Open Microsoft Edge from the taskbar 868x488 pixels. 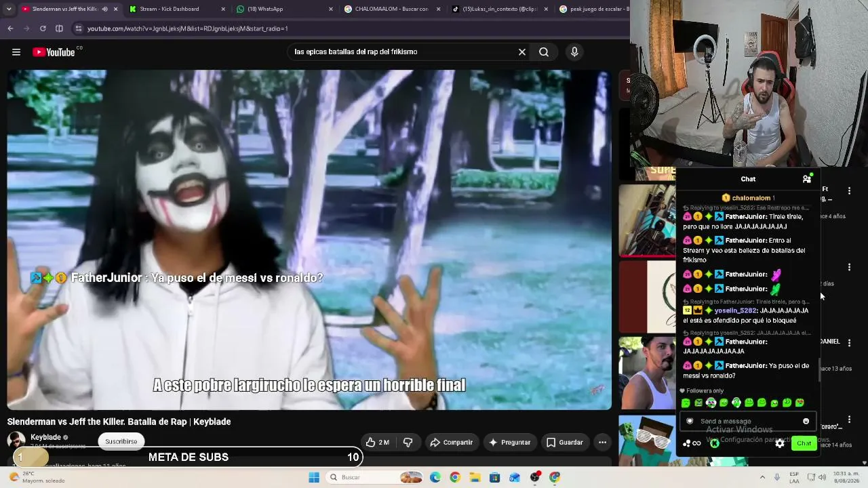(x=435, y=477)
